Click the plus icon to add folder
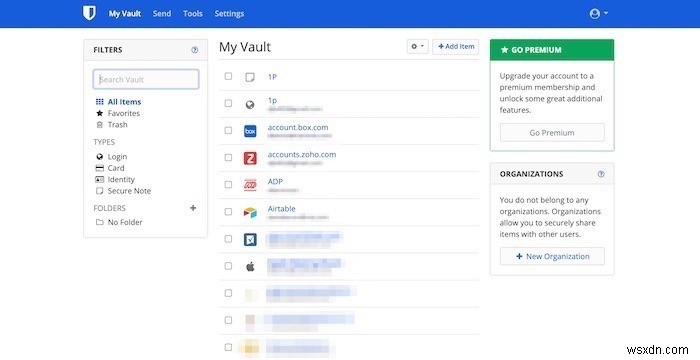700x360 pixels. click(x=193, y=208)
